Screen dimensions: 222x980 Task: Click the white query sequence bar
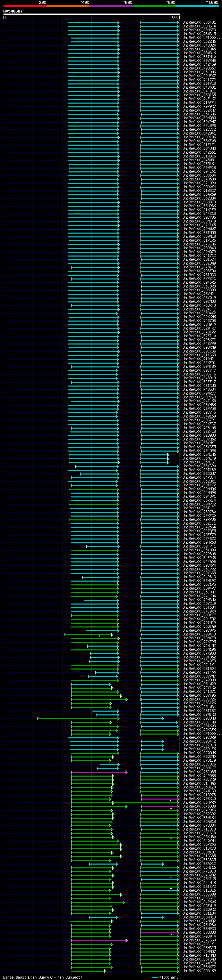[x=92, y=15]
